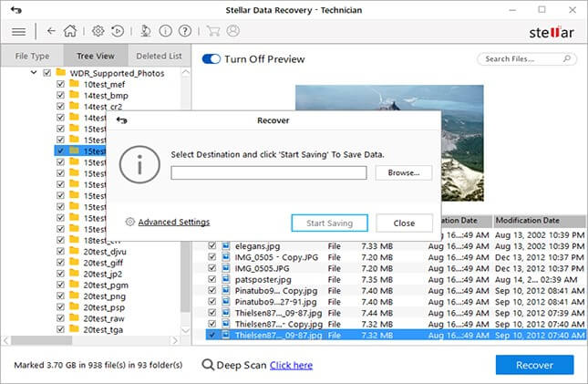Click tree horizontal scrollbar left arrow
The height and width of the screenshot is (384, 588).
point(6,340)
